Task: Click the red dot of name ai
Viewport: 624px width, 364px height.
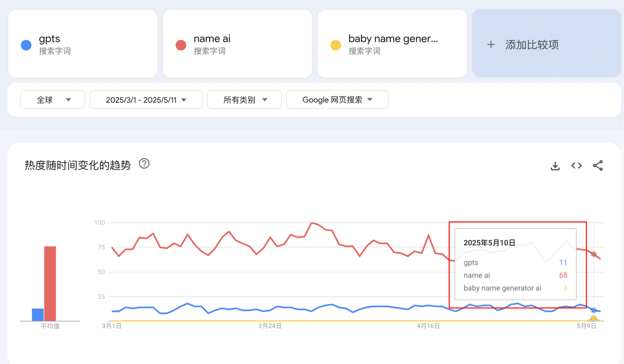Action: [x=181, y=45]
